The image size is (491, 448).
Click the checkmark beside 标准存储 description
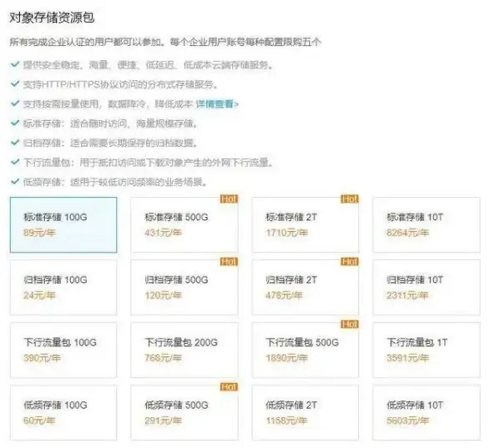tap(15, 123)
